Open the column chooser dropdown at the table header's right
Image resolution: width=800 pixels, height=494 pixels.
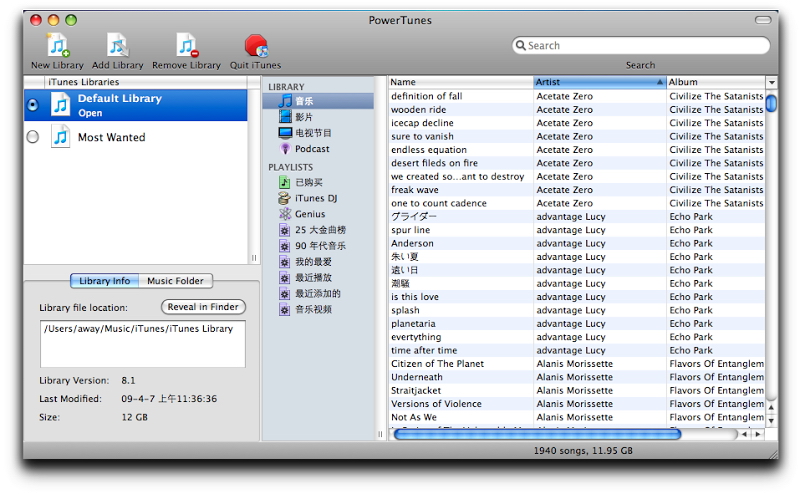click(x=771, y=82)
